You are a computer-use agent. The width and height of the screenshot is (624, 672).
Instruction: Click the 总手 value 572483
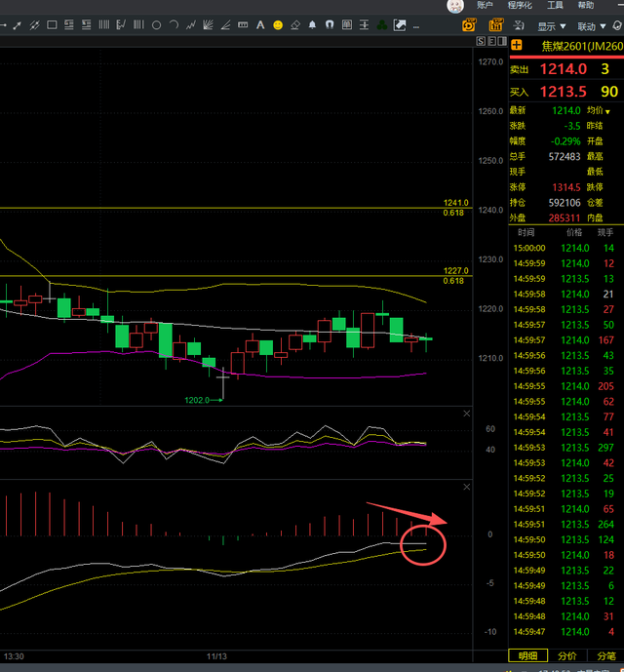click(x=565, y=156)
